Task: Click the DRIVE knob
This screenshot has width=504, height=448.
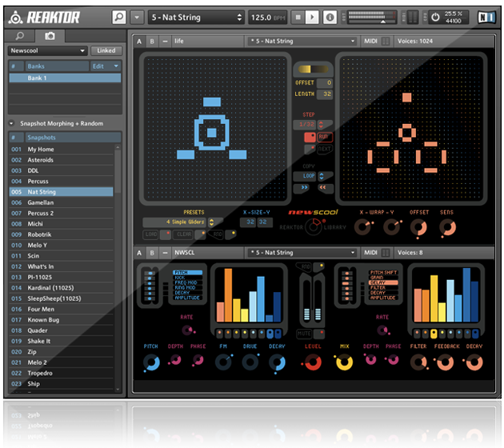Action: (x=250, y=362)
